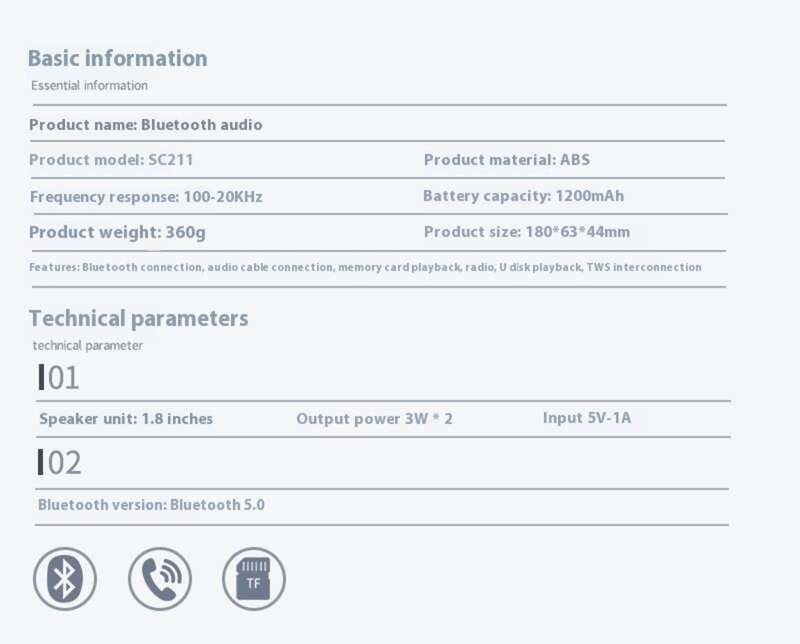Viewport: 800px width, 644px height.
Task: Click the Bluetooth icon
Action: 65,579
